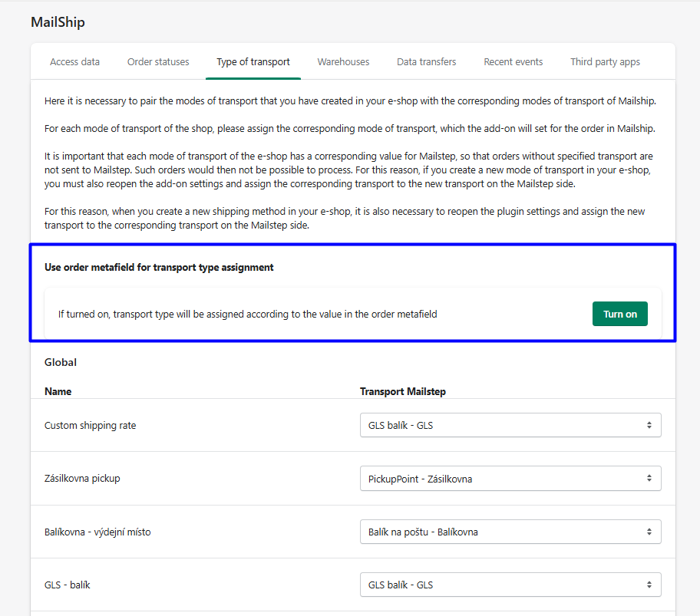
Task: Click the Global section heading
Action: (x=61, y=362)
